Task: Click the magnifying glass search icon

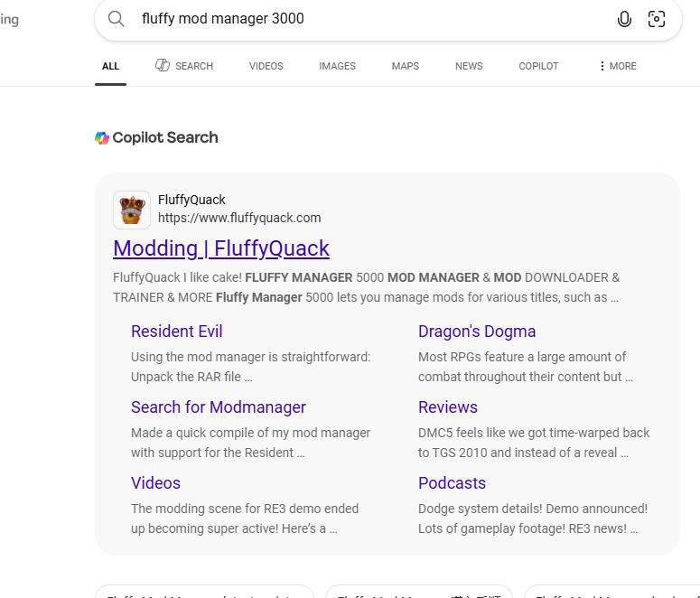Action: pos(117,19)
